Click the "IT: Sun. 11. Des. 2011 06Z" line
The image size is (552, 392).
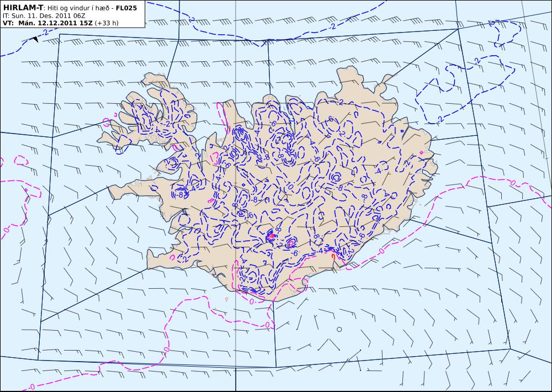[x=44, y=16]
